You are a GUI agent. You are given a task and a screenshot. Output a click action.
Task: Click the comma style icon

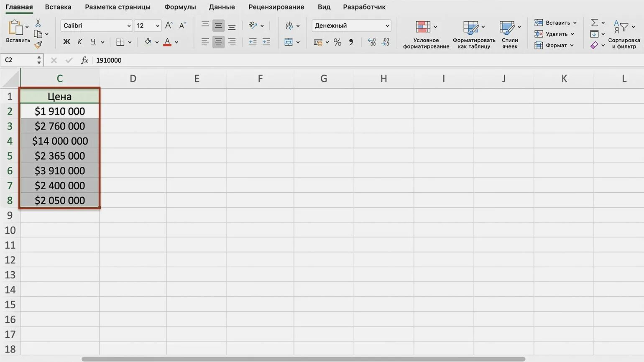351,42
